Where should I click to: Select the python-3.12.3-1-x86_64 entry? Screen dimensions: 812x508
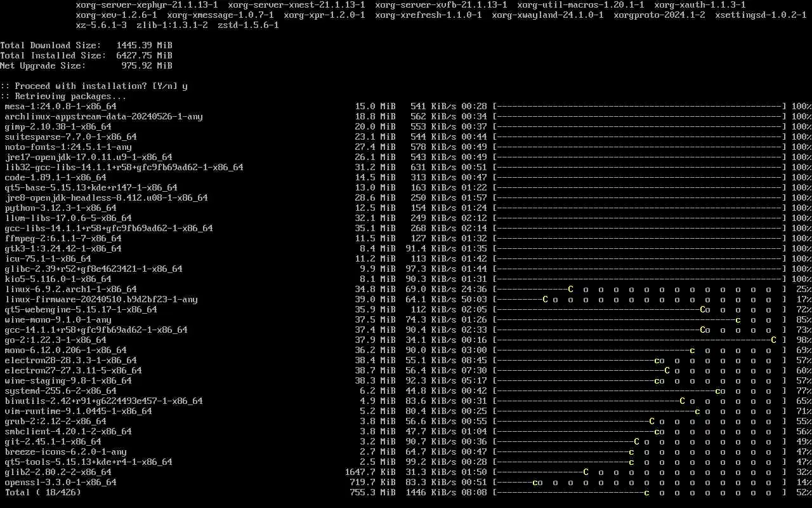click(x=60, y=208)
